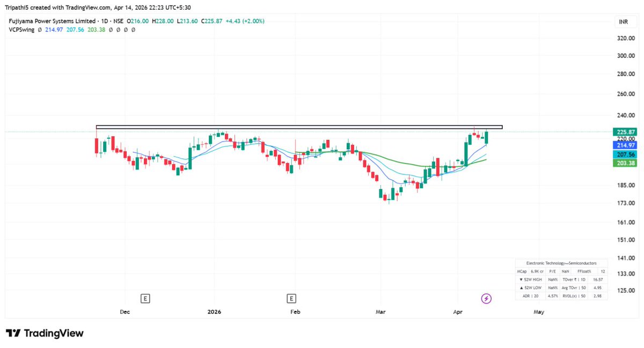Screen dimensions: 644x348
Task: Click the Dec date axis label
Action: click(125, 312)
